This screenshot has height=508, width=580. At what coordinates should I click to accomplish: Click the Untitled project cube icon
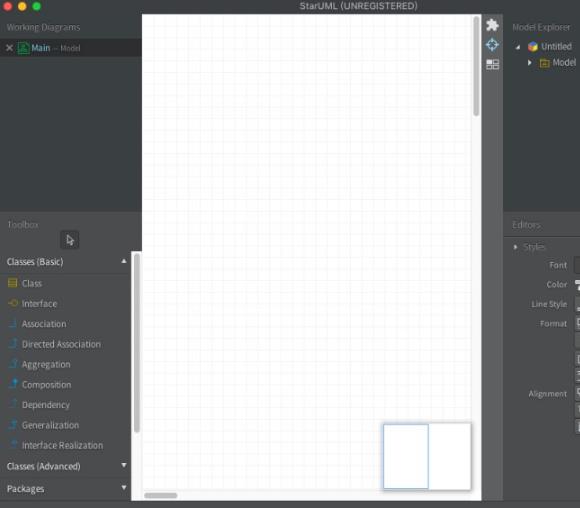pos(533,47)
